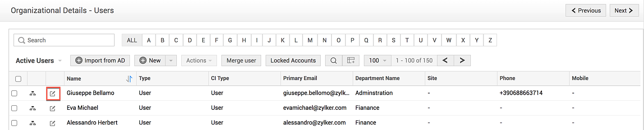The width and height of the screenshot is (644, 130).
Task: Sort users by Name column arrows
Action: coord(129,79)
